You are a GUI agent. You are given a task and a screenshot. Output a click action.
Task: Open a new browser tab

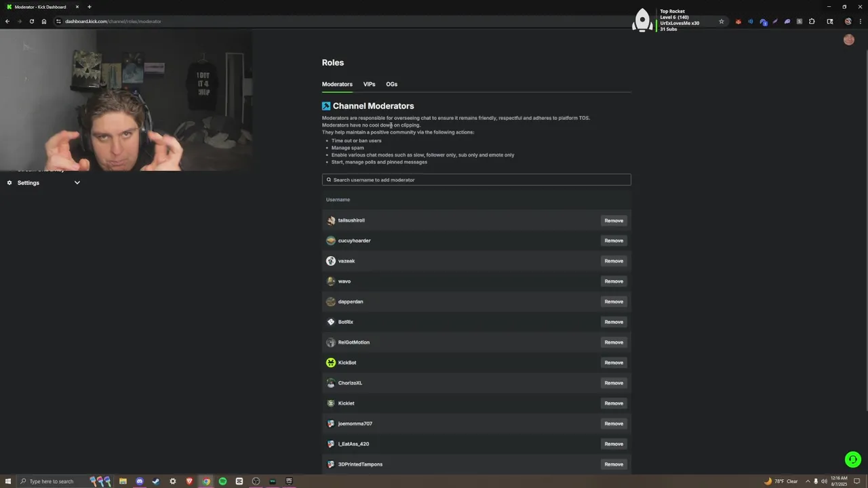[89, 7]
